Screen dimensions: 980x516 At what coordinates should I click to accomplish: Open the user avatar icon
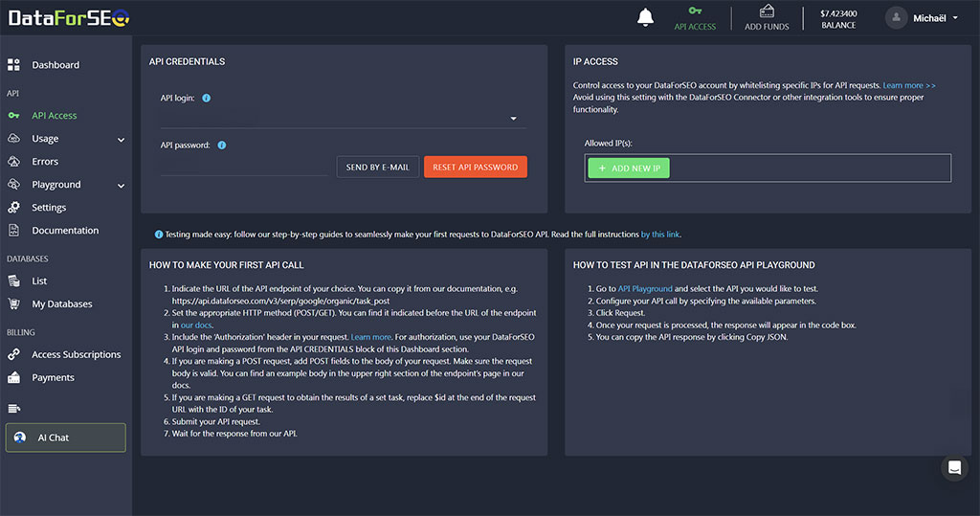click(x=896, y=17)
